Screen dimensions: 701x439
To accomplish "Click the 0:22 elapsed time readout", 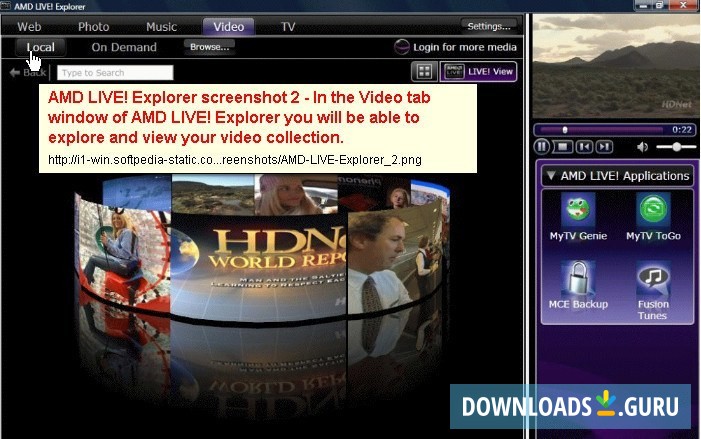I will pos(682,130).
